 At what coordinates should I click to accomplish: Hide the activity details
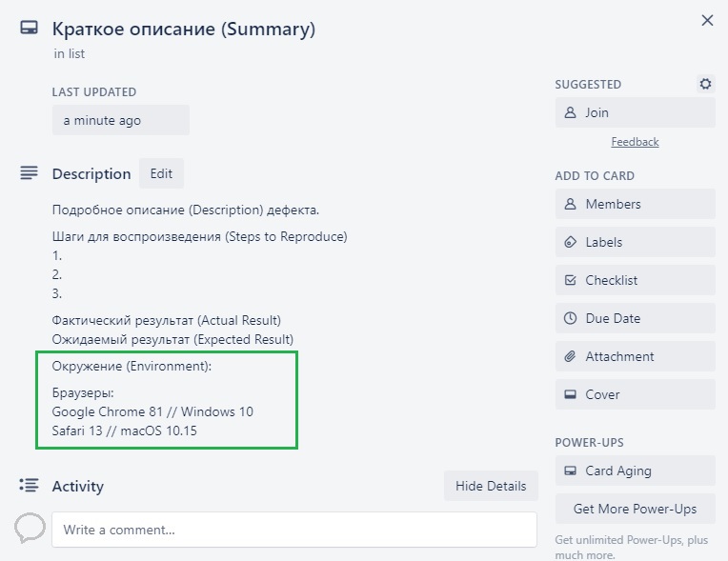click(x=491, y=486)
